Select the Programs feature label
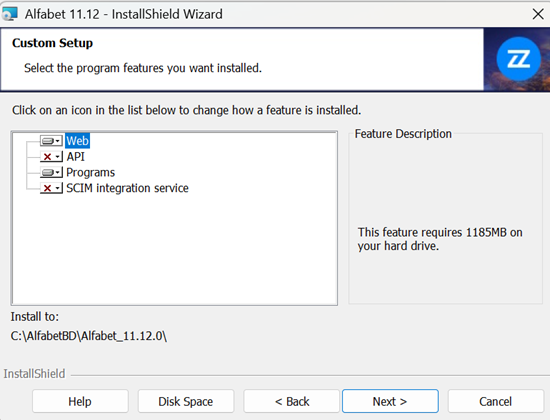This screenshot has height=420, width=550. 90,172
